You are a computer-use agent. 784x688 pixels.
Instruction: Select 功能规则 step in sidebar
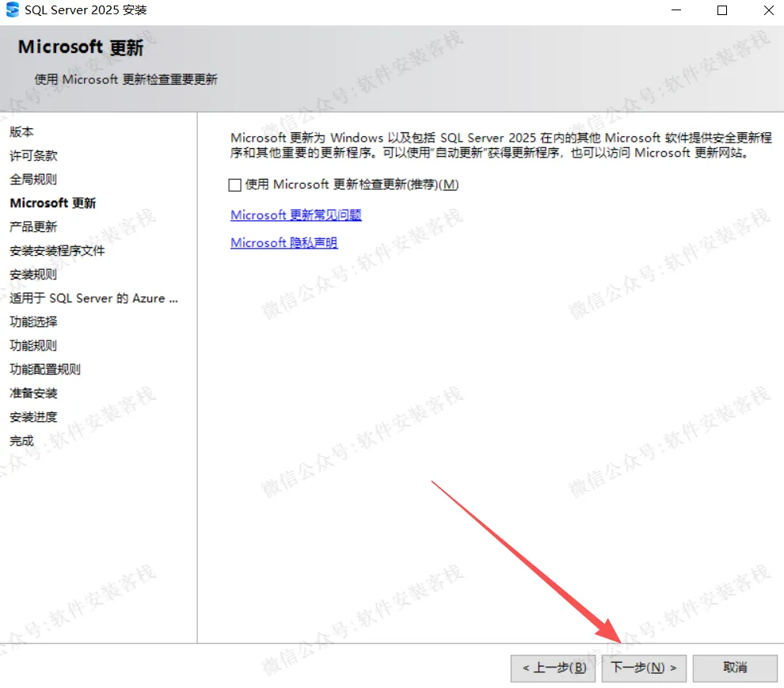(33, 345)
